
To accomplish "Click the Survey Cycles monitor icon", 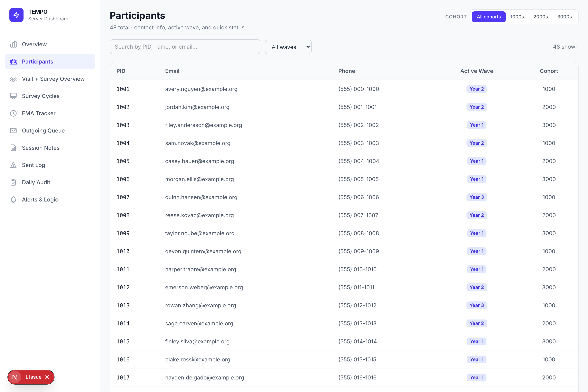I will (13, 96).
